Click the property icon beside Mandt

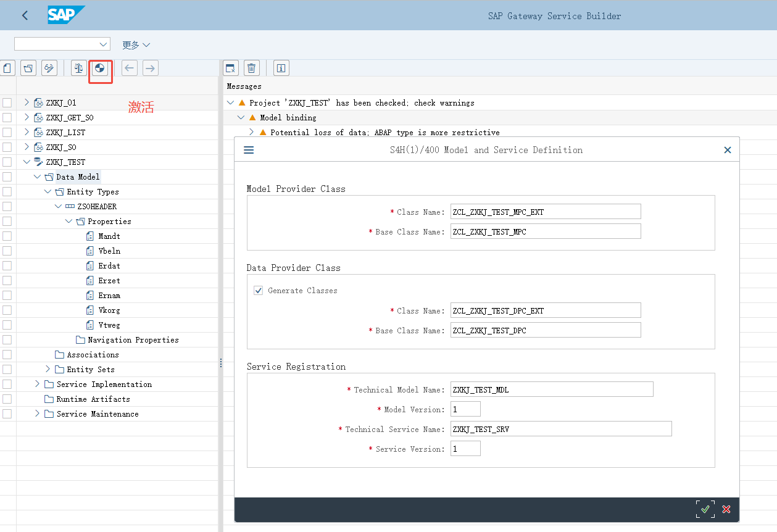click(90, 236)
